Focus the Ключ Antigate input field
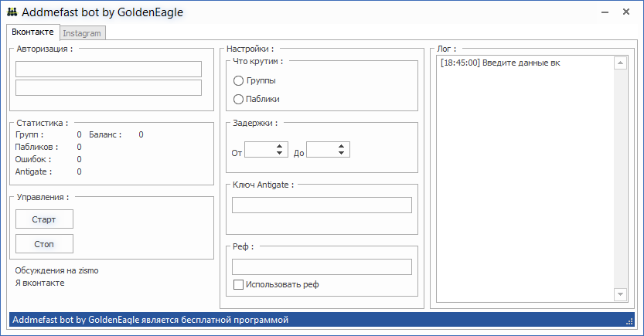This screenshot has width=644, height=336. 322,205
